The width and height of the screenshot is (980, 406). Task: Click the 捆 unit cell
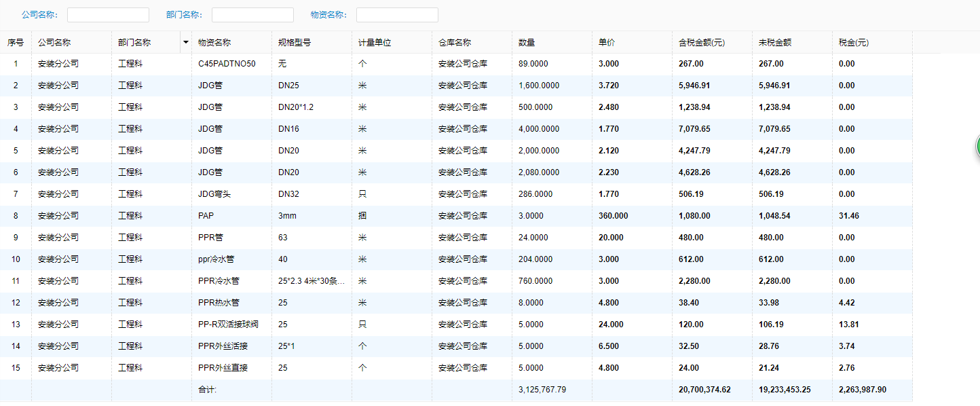pyautogui.click(x=392, y=216)
